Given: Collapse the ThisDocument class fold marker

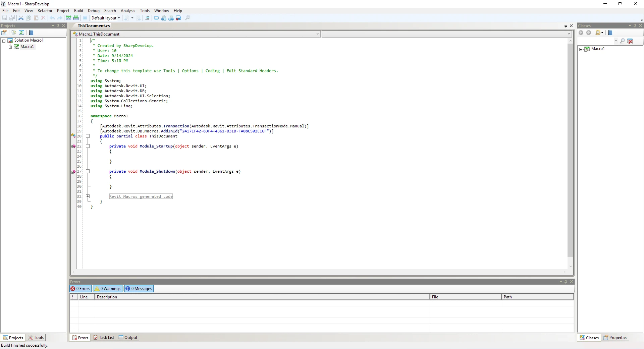Looking at the screenshot, I should [88, 136].
